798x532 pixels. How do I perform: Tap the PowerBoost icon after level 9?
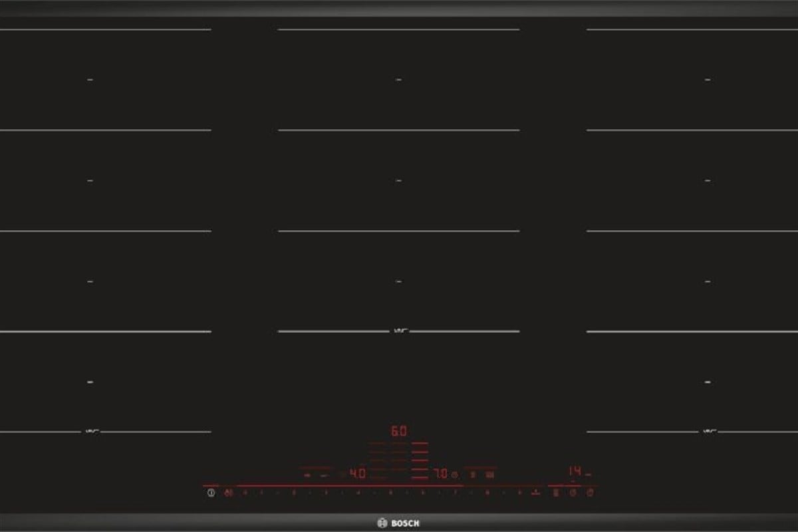(x=536, y=493)
